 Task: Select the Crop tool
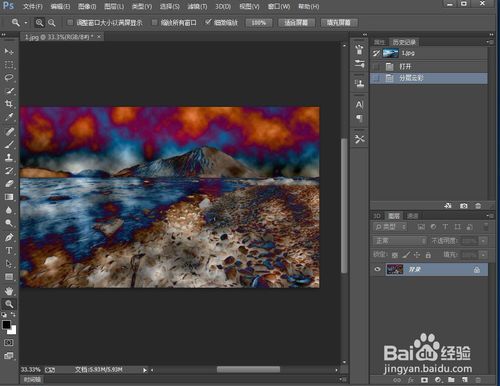(x=9, y=104)
